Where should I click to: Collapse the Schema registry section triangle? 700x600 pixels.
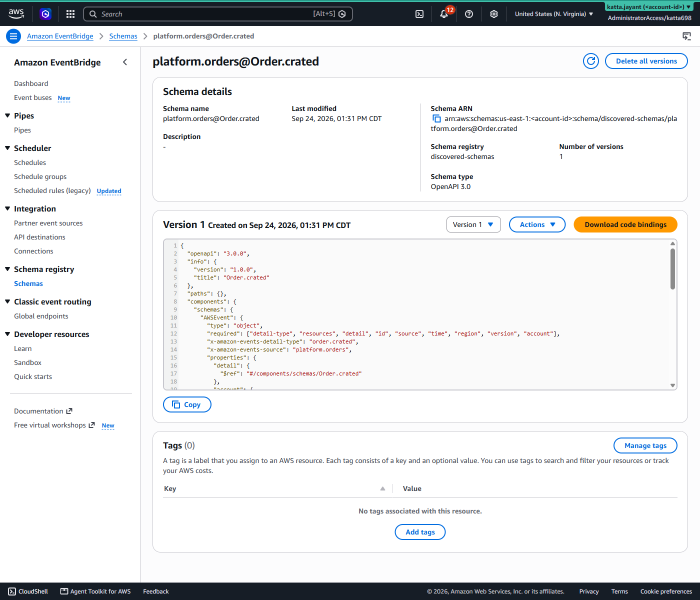(7, 269)
